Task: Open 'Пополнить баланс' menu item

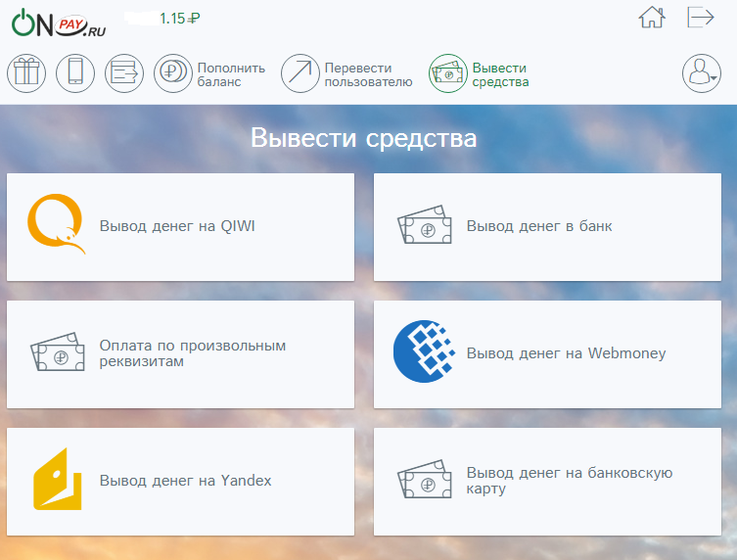Action: point(231,74)
